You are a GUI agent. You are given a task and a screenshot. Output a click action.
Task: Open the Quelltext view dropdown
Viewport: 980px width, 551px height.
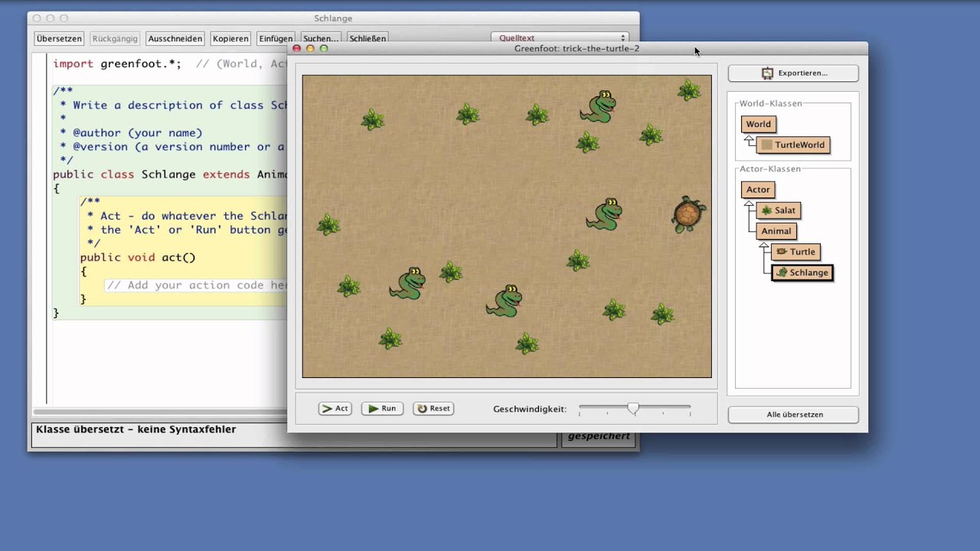point(560,37)
